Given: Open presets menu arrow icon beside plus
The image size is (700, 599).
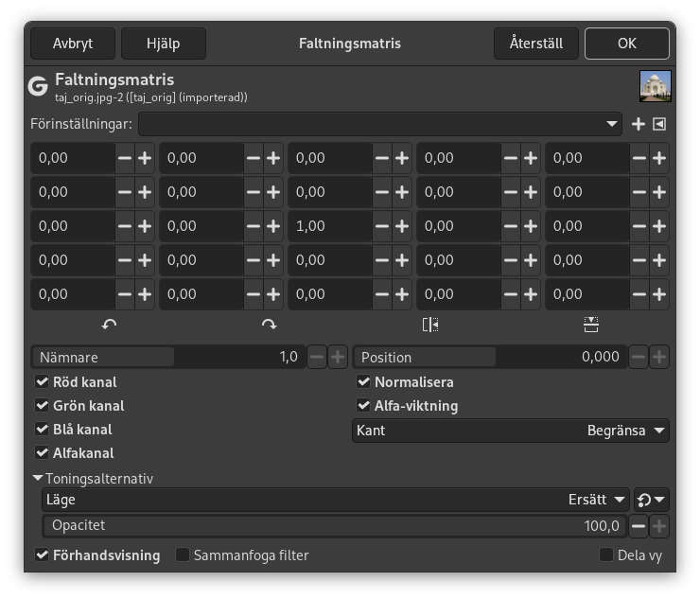Looking at the screenshot, I should (x=659, y=124).
